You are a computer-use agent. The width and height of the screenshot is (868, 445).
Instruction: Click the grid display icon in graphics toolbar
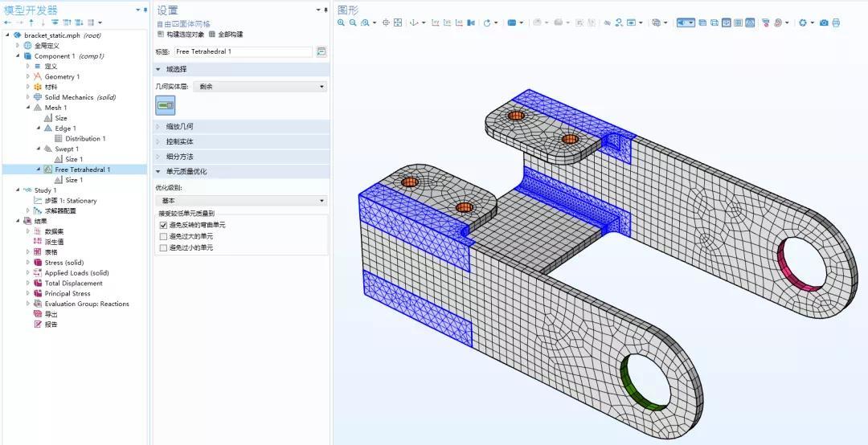(738, 22)
